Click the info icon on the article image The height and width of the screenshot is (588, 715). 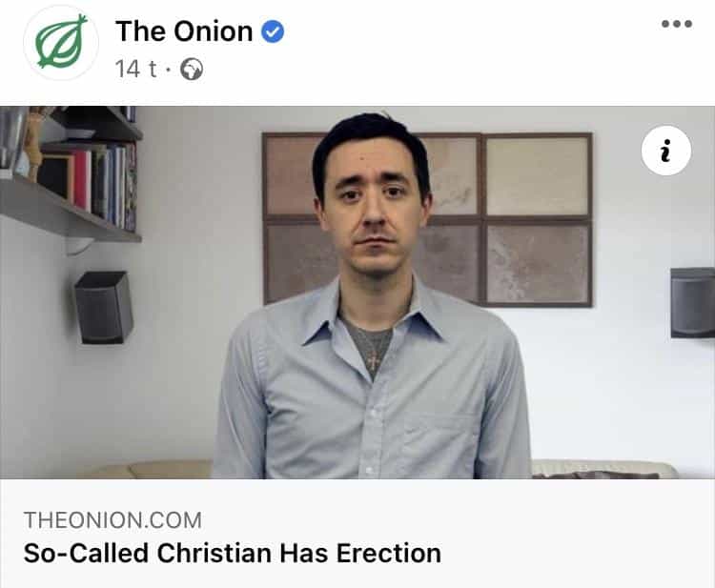pyautogui.click(x=665, y=151)
